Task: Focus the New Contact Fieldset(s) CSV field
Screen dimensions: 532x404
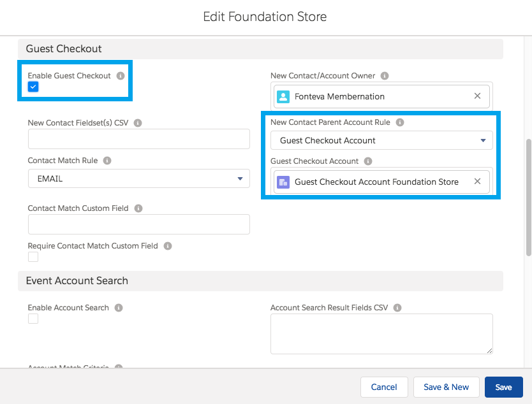Action: pyautogui.click(x=139, y=139)
